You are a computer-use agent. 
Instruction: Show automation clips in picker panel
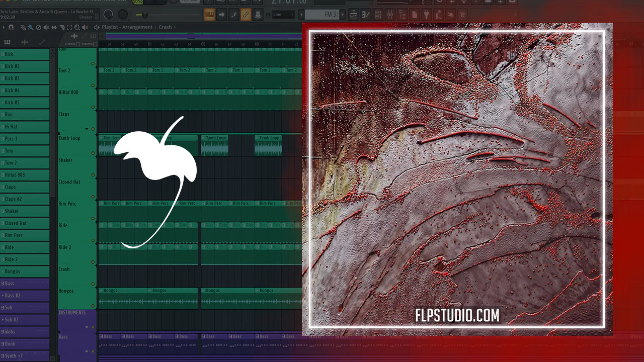[x=42, y=42]
